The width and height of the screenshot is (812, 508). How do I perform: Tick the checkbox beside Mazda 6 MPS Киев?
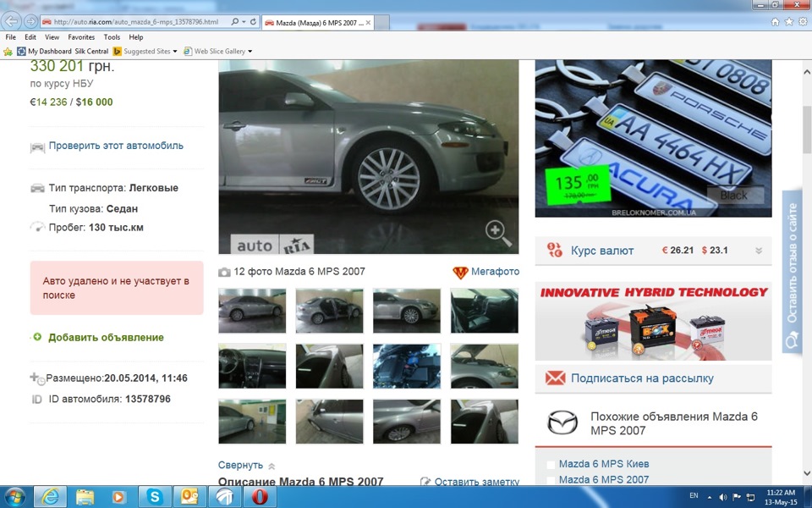pos(551,465)
